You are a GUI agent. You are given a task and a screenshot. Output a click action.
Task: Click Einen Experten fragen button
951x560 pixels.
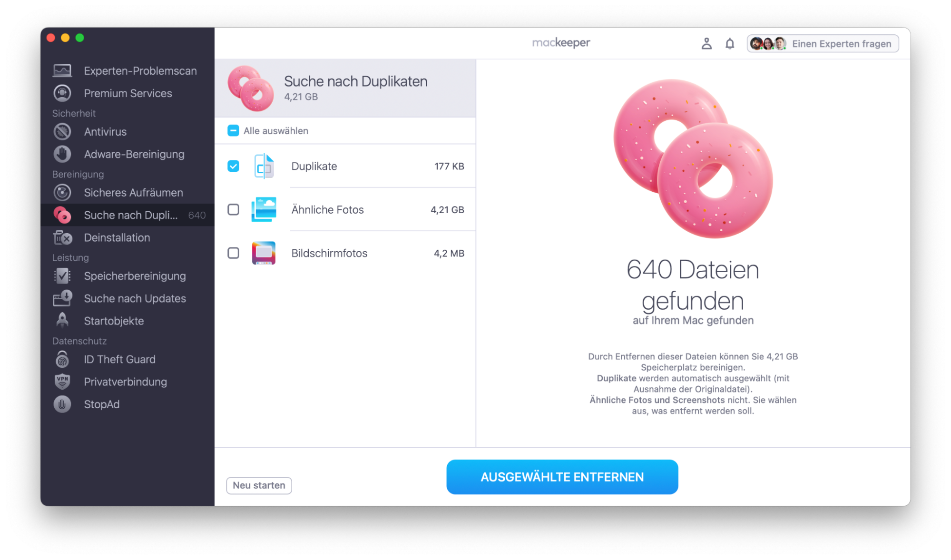click(x=823, y=44)
